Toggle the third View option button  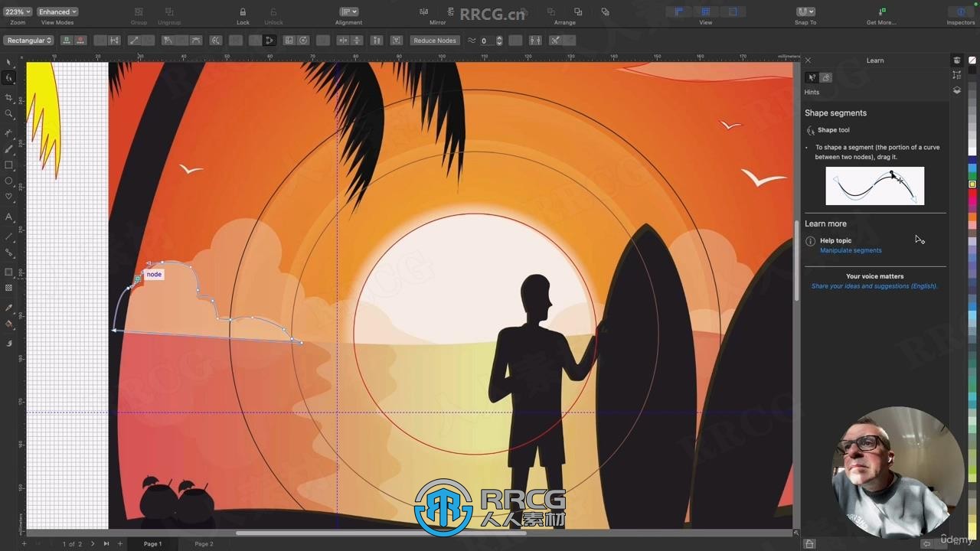(x=733, y=12)
